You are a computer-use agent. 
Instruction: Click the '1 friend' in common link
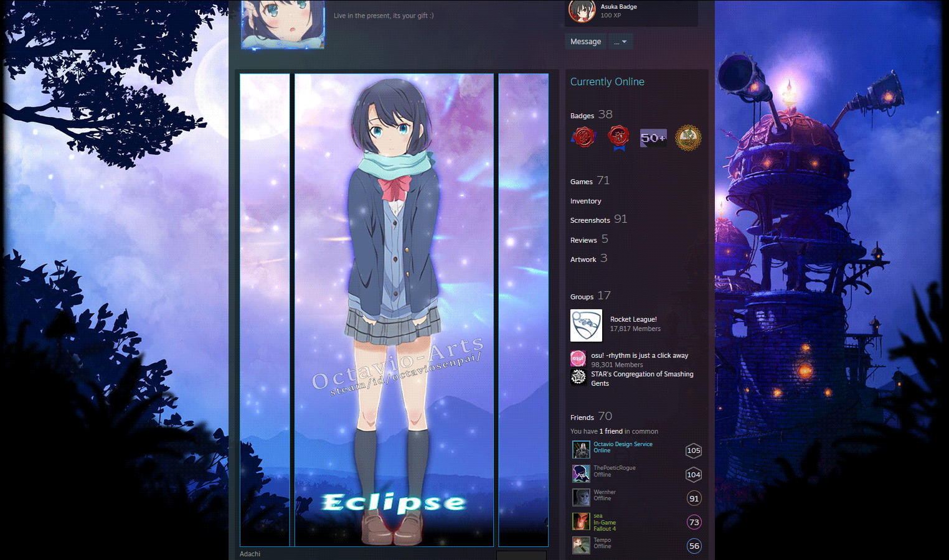[611, 431]
